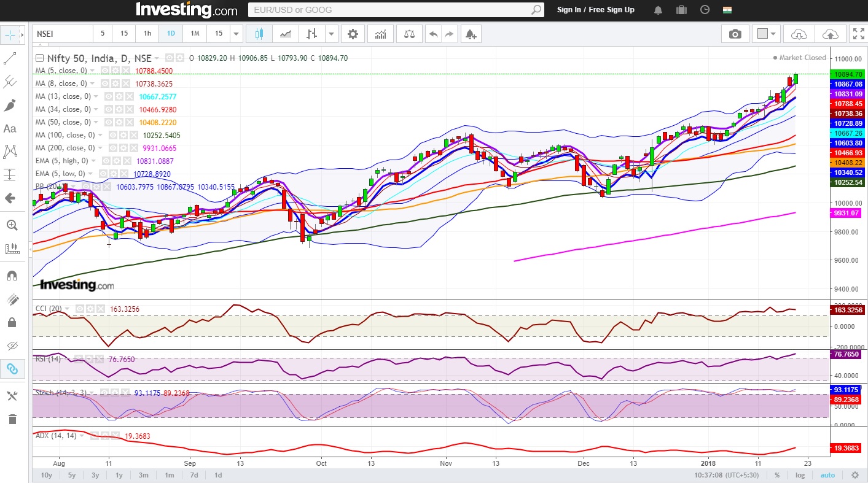
Task: Select the pitchfork drawing tool
Action: click(x=10, y=81)
